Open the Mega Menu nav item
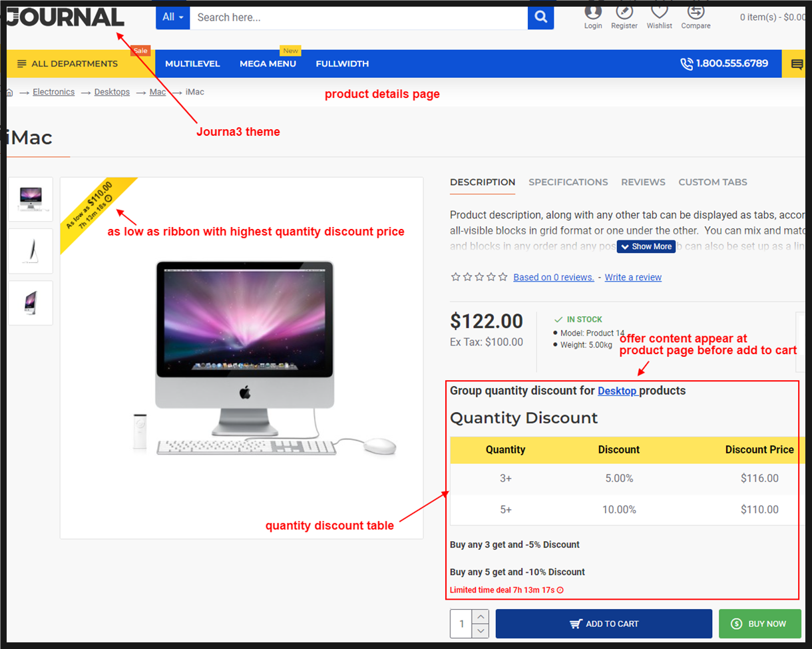The height and width of the screenshot is (649, 812). [268, 64]
